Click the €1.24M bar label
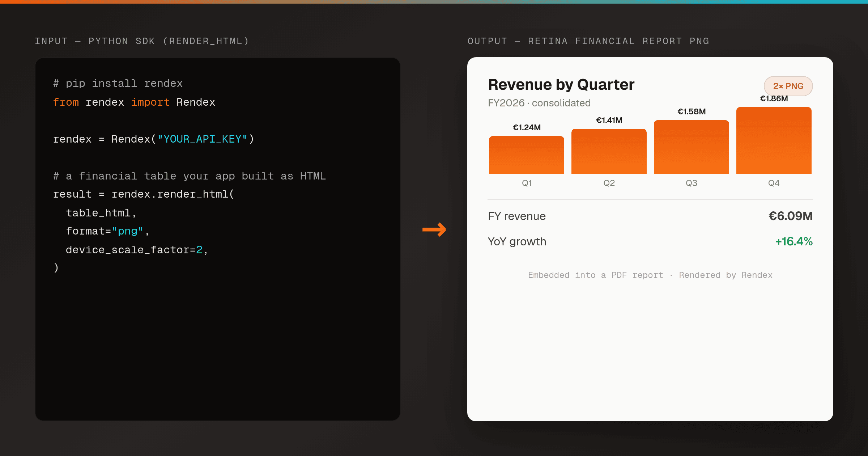This screenshot has width=868, height=456. pos(527,127)
